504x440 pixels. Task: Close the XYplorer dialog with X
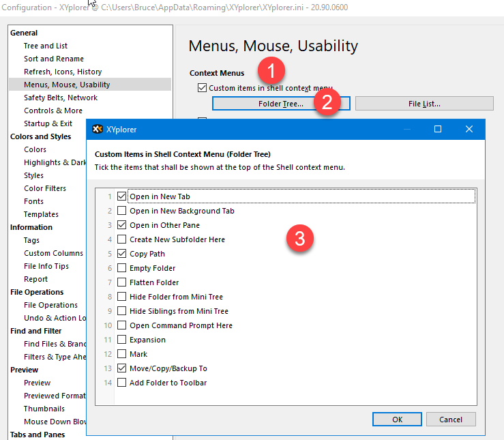pyautogui.click(x=469, y=129)
